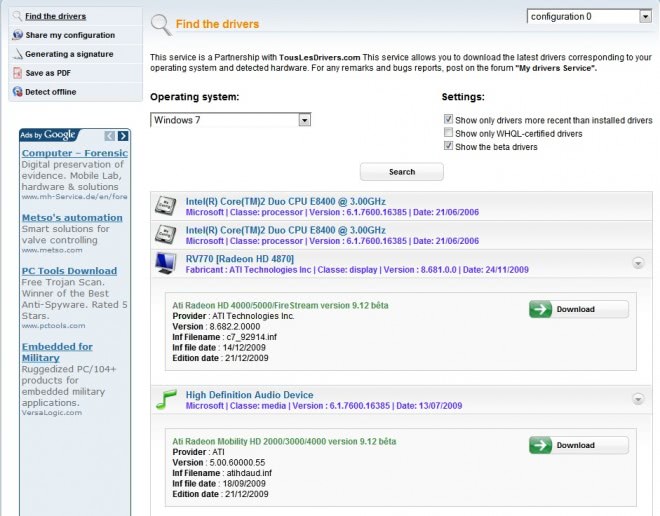The width and height of the screenshot is (660, 516).
Task: Click the Detect offline sidebar icon
Action: pyautogui.click(x=17, y=92)
